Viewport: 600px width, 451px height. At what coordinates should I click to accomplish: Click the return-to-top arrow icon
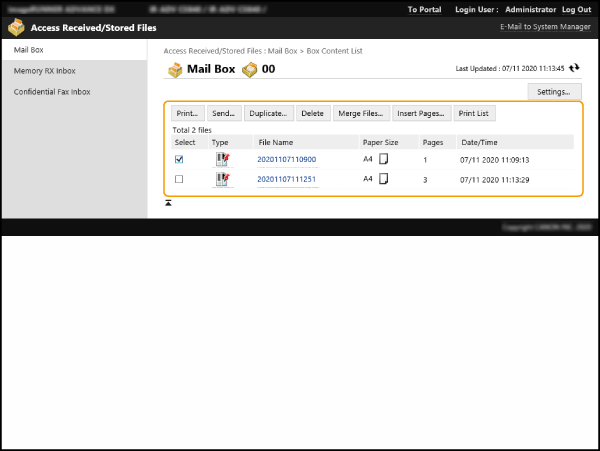169,203
